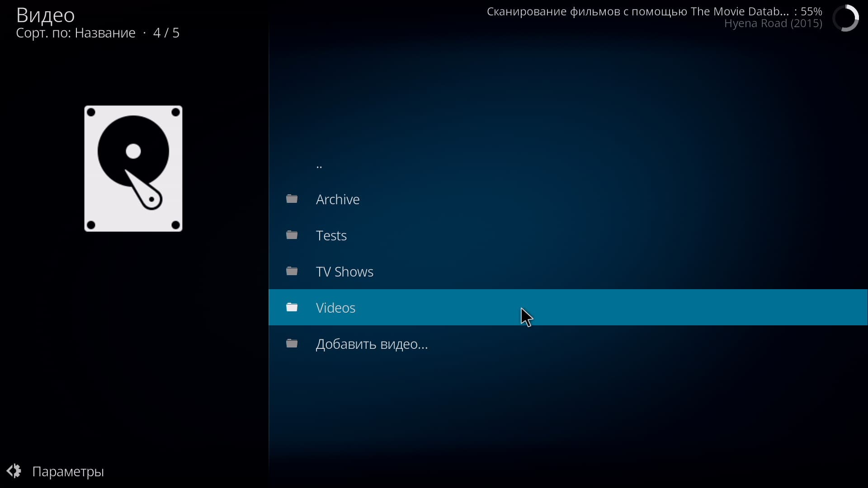Go up via the '..' entry
The height and width of the screenshot is (488, 868).
click(x=319, y=165)
